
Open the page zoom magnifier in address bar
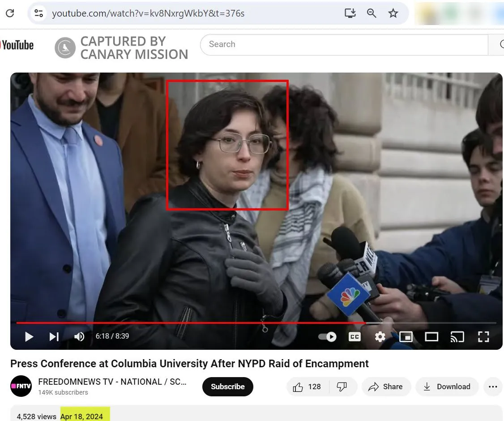click(x=372, y=13)
